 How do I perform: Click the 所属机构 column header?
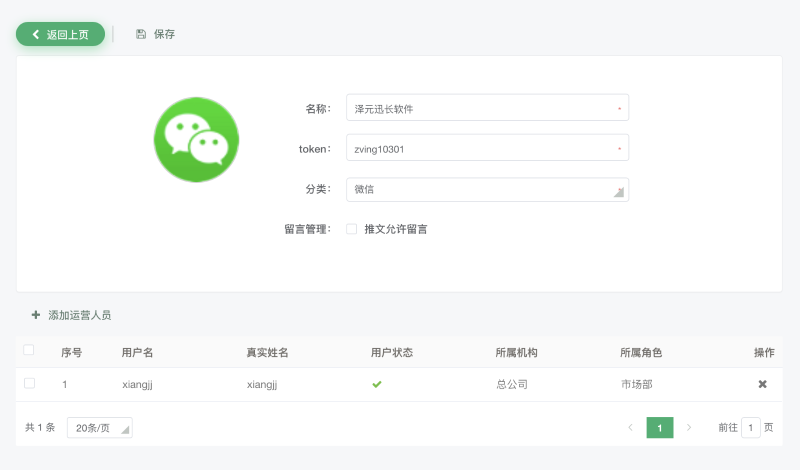(516, 353)
